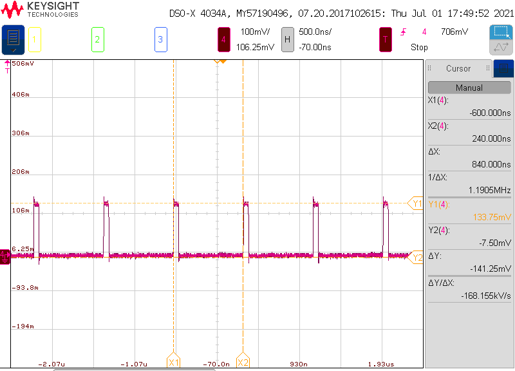Select the channel 4 indicator
Screen dimensions: 515x371
point(224,40)
